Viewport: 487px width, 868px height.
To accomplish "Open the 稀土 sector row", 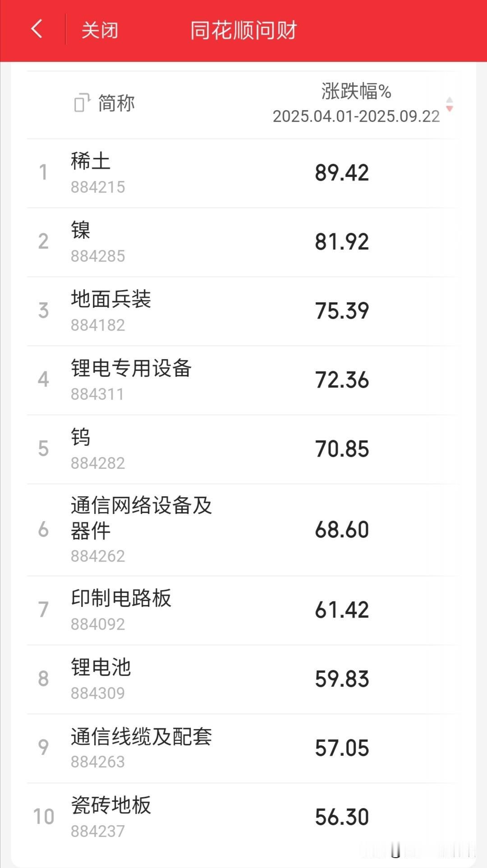I will pos(243,173).
